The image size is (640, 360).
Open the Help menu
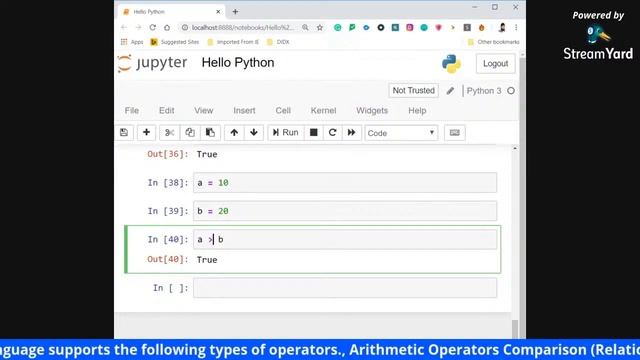coord(417,111)
